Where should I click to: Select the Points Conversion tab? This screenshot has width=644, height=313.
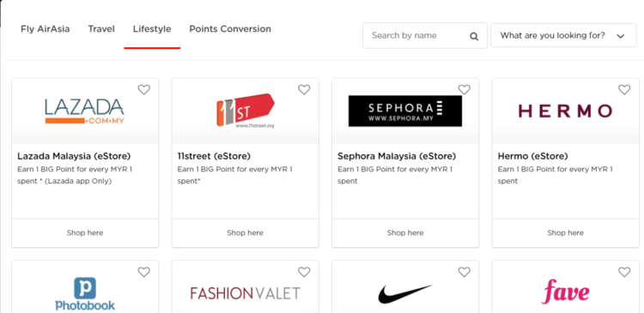(x=230, y=29)
